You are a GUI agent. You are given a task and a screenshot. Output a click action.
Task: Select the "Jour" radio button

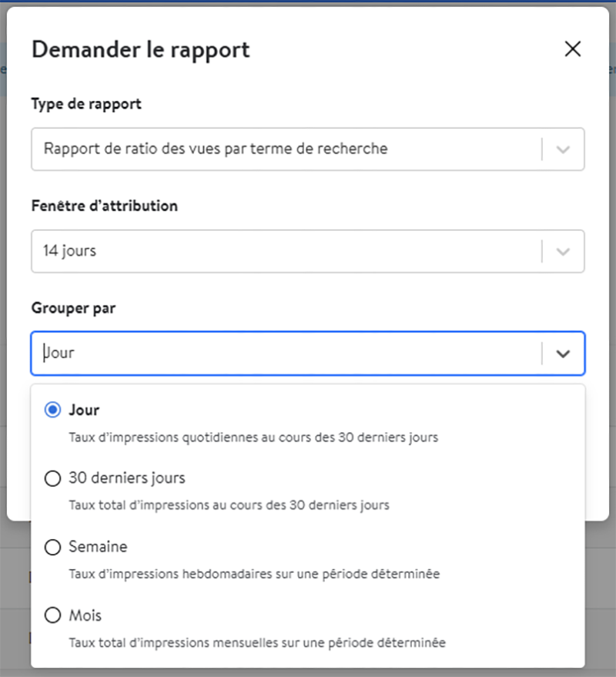tap(52, 410)
